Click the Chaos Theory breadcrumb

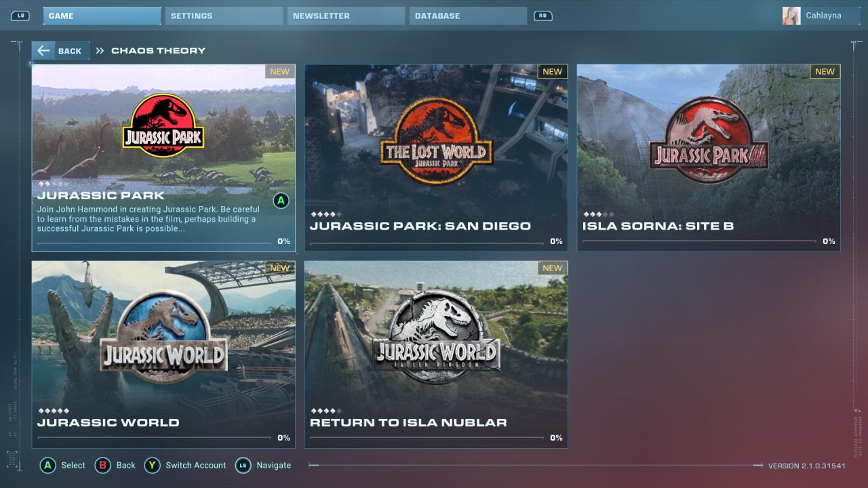(158, 51)
